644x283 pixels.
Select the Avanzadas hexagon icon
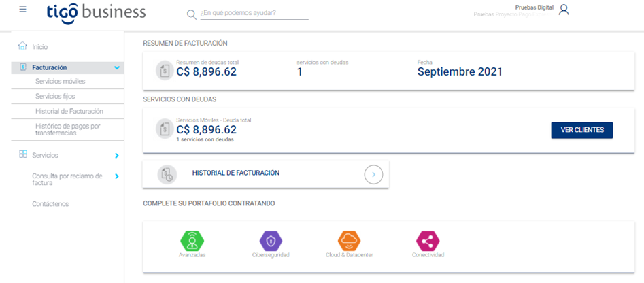point(192,241)
